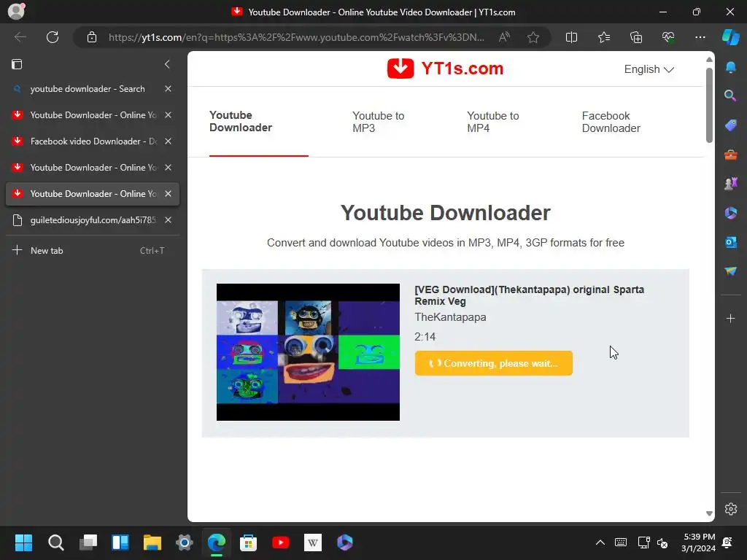The height and width of the screenshot is (560, 747).
Task: Open File Explorer from the taskbar
Action: (152, 542)
